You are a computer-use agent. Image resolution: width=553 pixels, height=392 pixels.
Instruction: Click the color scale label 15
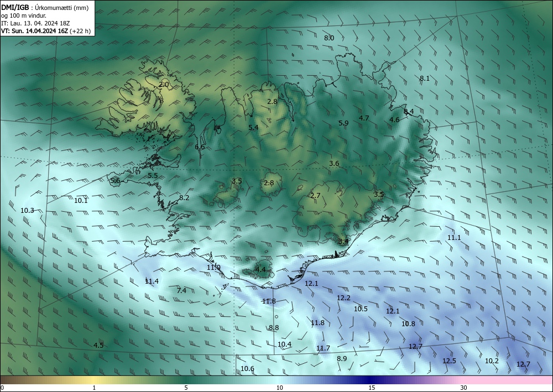372,388
